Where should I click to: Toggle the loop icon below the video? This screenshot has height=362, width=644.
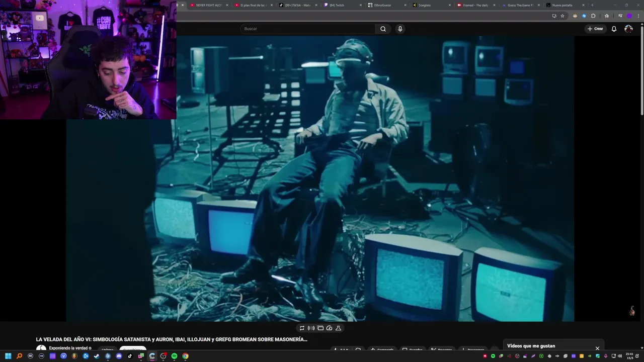[302, 328]
